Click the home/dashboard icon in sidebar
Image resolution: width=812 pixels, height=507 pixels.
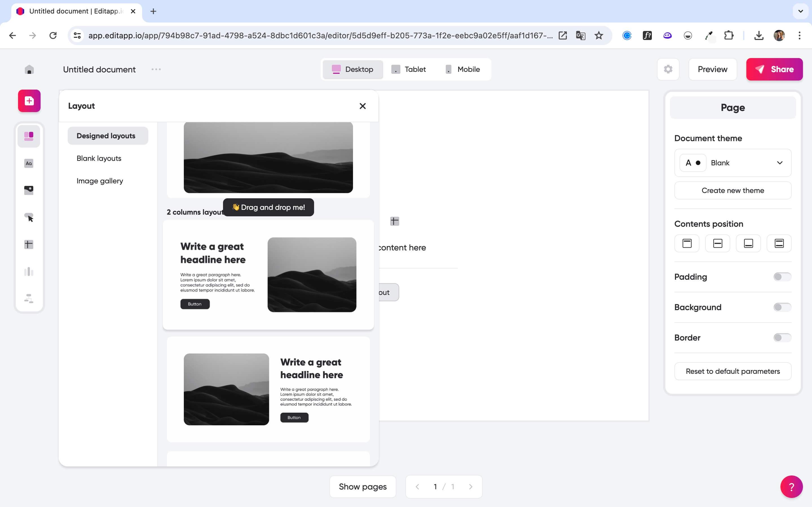[x=29, y=69]
